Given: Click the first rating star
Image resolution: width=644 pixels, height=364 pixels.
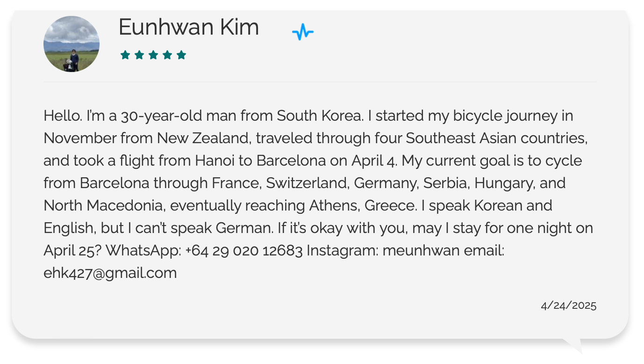Looking at the screenshot, I should coord(125,55).
